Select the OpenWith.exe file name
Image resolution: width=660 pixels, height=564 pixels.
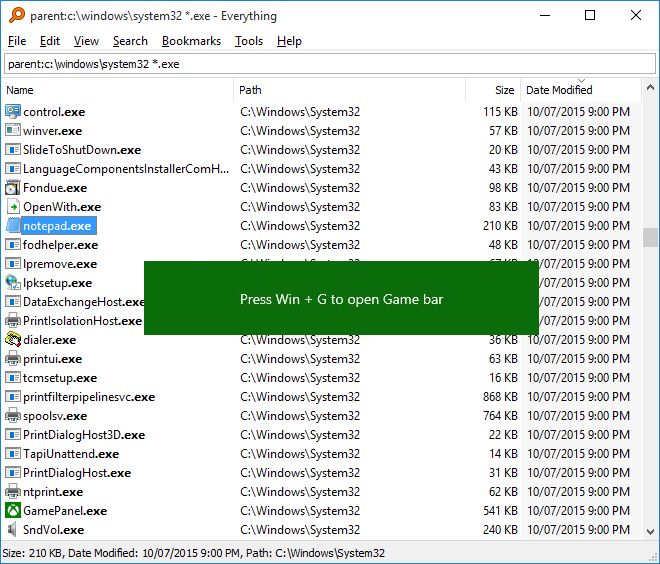(62, 207)
